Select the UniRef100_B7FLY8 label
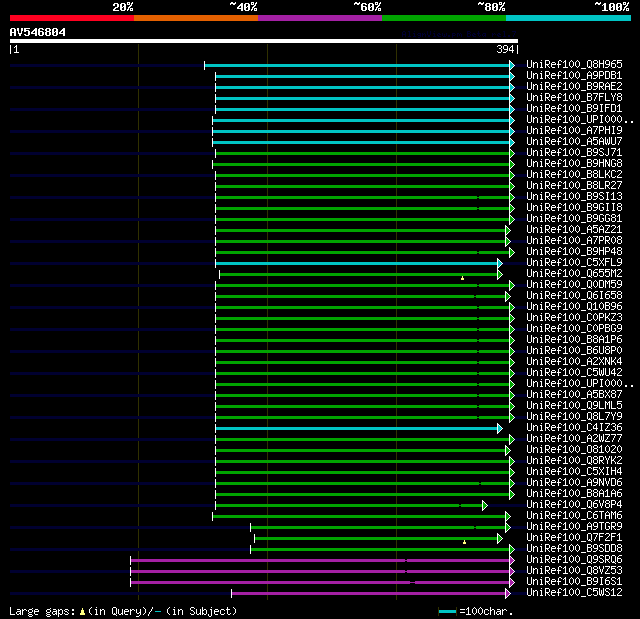The height and width of the screenshot is (619, 640). (x=574, y=98)
